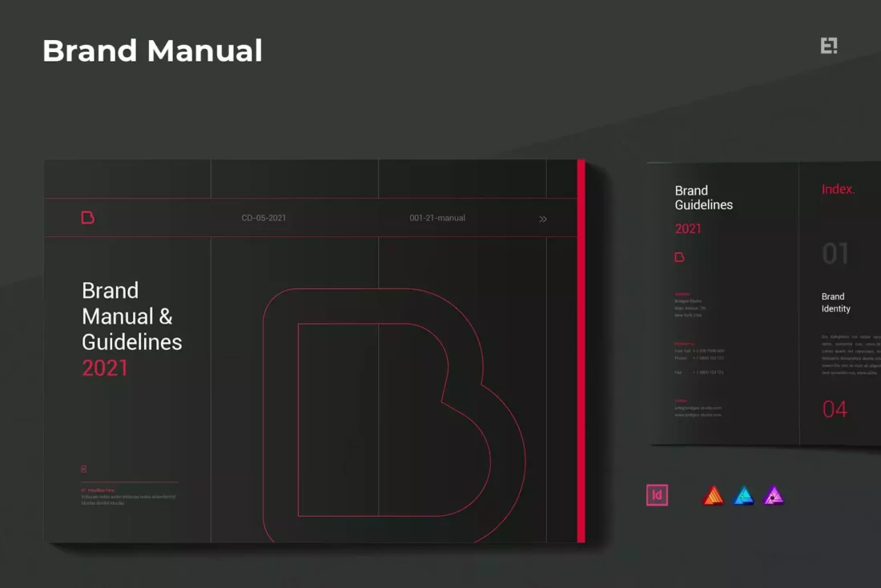881x588 pixels.
Task: Select the Brand Manual & Guidelines cover title
Action: coord(131,316)
